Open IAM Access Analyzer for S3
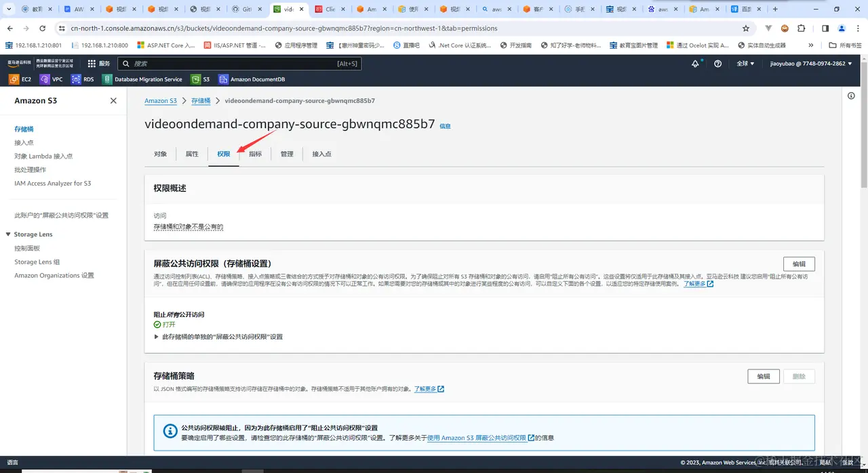The width and height of the screenshot is (868, 473). pos(53,183)
